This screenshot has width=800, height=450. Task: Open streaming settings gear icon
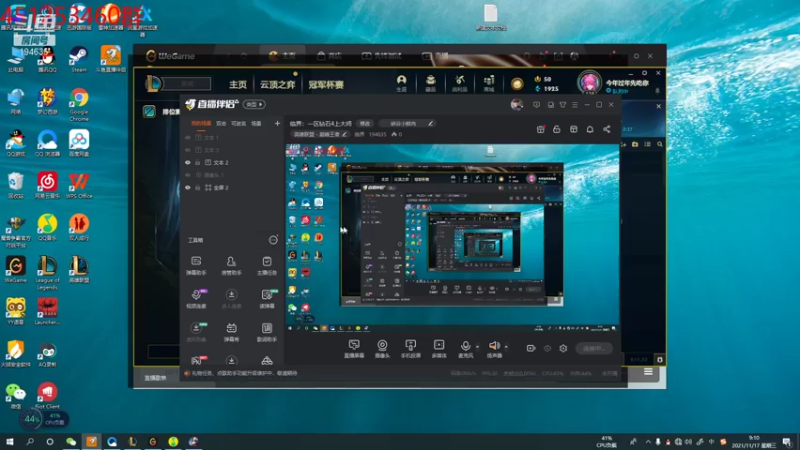pyautogui.click(x=563, y=348)
